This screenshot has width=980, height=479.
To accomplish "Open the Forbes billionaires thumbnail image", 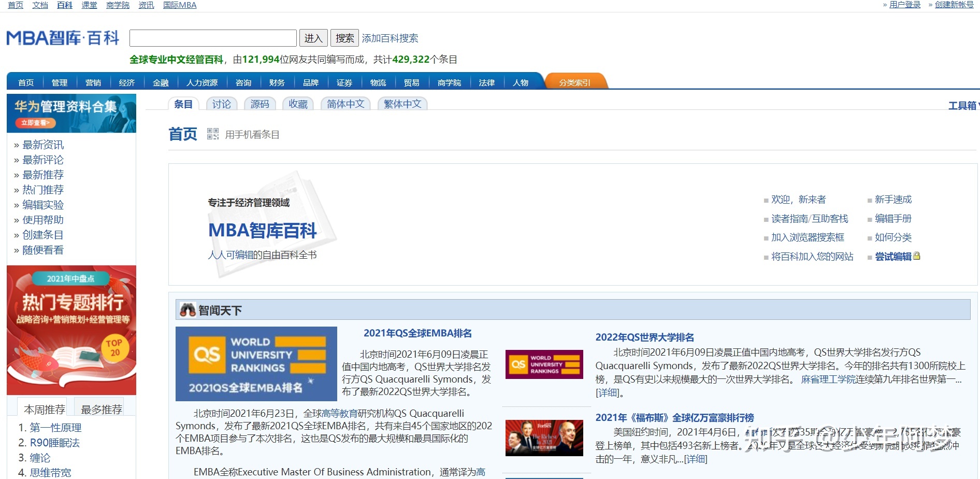I will click(x=544, y=438).
